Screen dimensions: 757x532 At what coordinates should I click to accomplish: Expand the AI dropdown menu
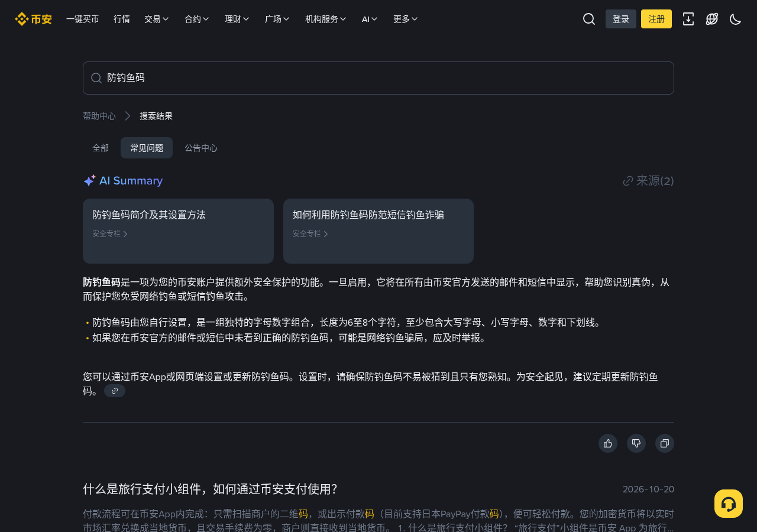click(370, 19)
